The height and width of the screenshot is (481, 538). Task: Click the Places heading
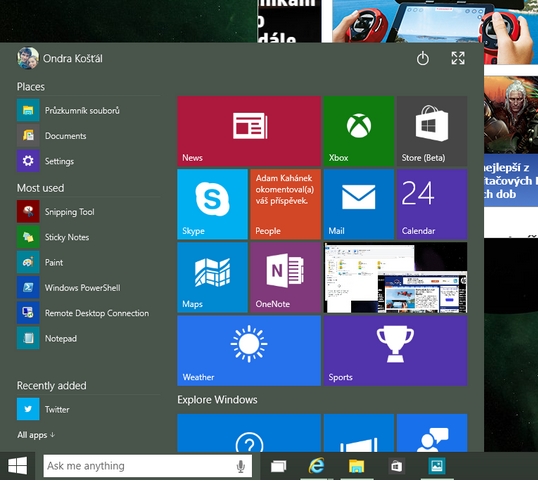31,86
